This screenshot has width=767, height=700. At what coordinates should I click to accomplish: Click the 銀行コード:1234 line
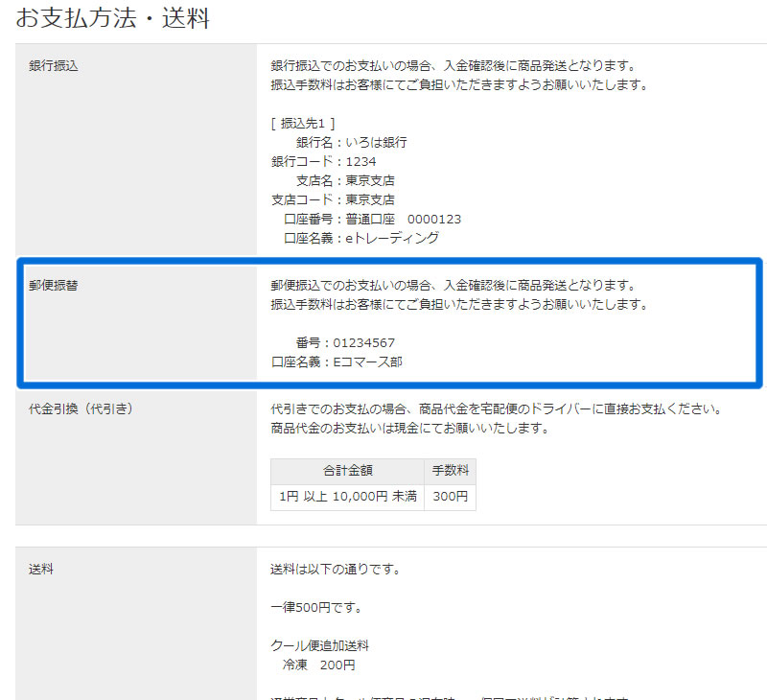point(324,161)
